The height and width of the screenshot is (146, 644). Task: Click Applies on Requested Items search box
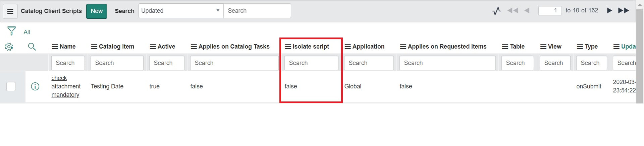(447, 63)
